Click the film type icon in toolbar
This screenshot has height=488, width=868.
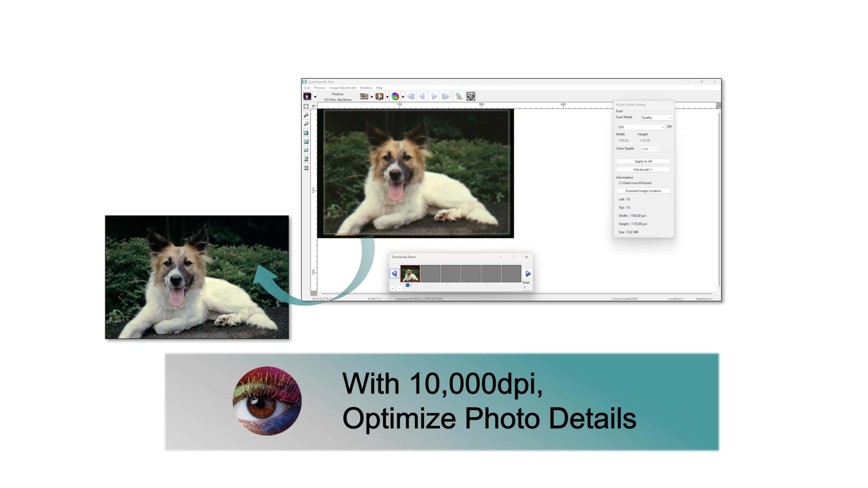click(307, 97)
